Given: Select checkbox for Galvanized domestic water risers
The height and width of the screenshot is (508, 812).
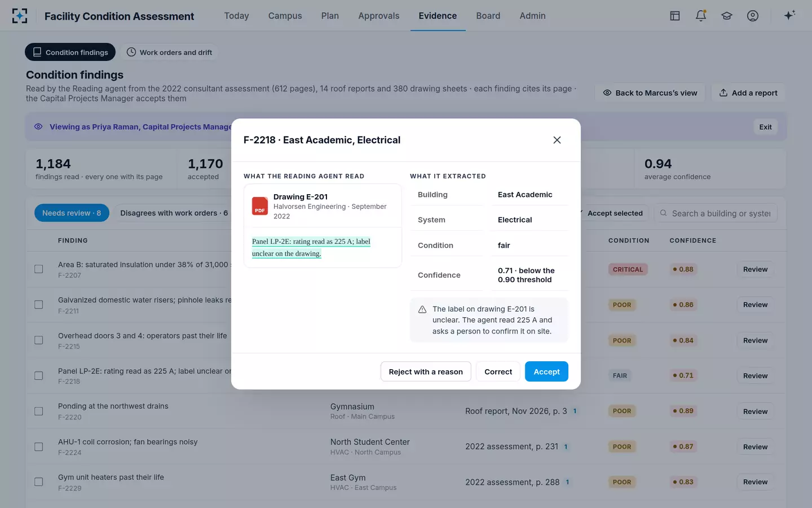Looking at the screenshot, I should click(x=39, y=305).
